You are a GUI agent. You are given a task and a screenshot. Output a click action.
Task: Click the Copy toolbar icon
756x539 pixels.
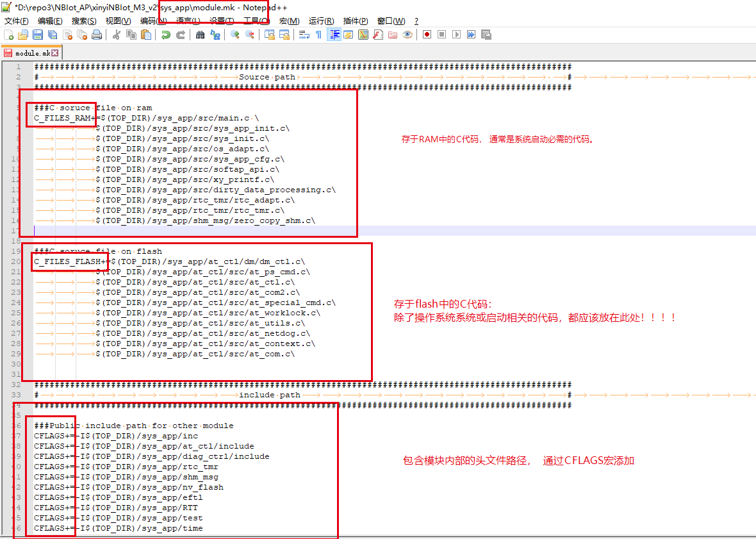point(131,35)
